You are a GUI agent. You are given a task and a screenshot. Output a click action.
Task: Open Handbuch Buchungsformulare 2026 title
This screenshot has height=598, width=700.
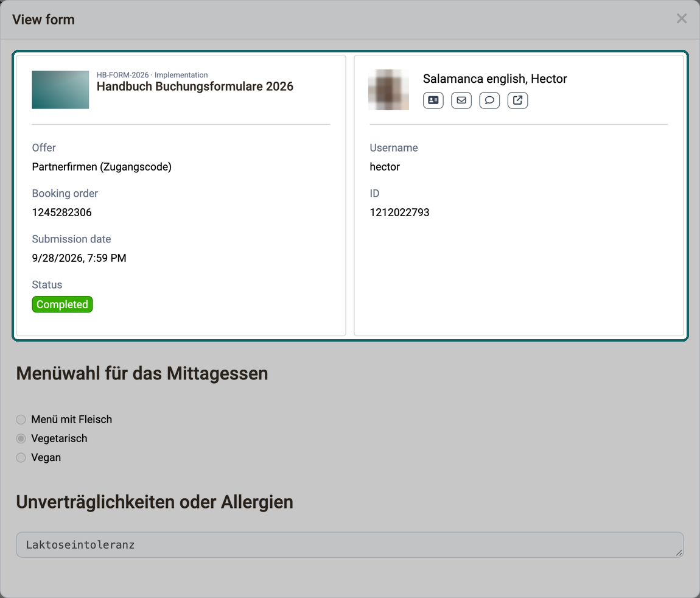pyautogui.click(x=195, y=86)
